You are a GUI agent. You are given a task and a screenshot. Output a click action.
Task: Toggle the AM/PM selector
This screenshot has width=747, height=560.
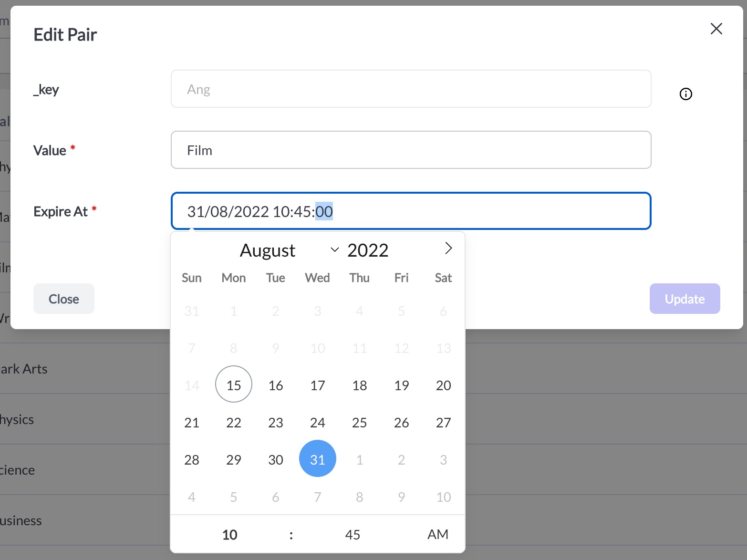click(438, 534)
